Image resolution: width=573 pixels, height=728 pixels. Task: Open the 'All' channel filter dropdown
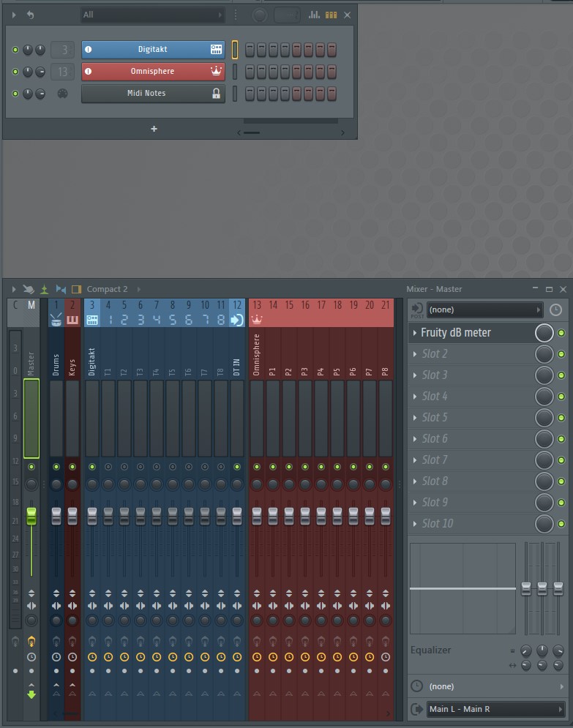click(x=152, y=15)
